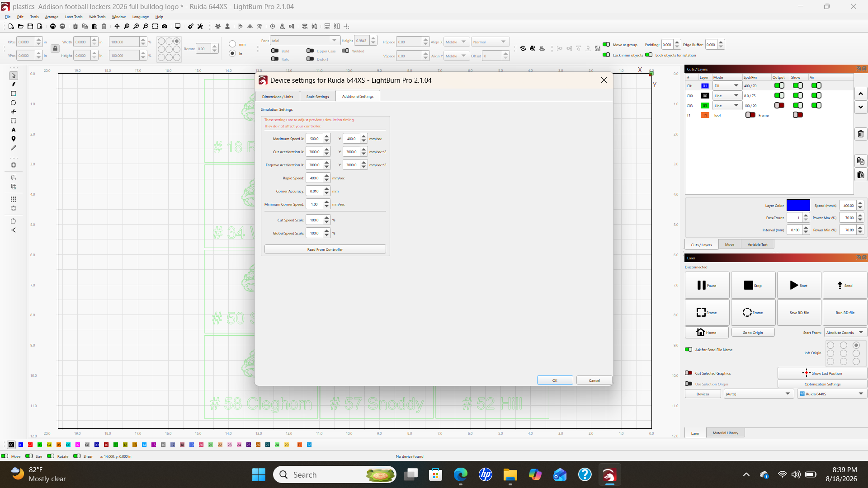The height and width of the screenshot is (488, 868).
Task: Select the mm units radio button
Action: 232,44
